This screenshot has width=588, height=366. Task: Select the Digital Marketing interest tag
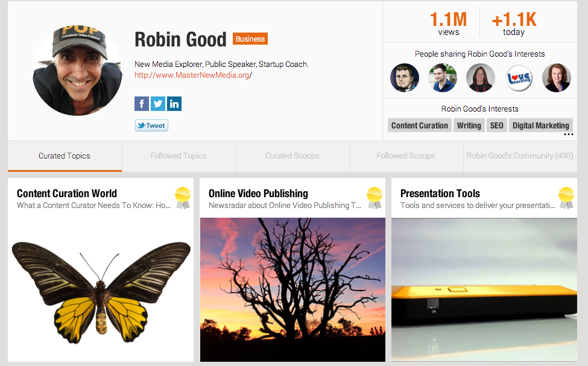point(541,125)
